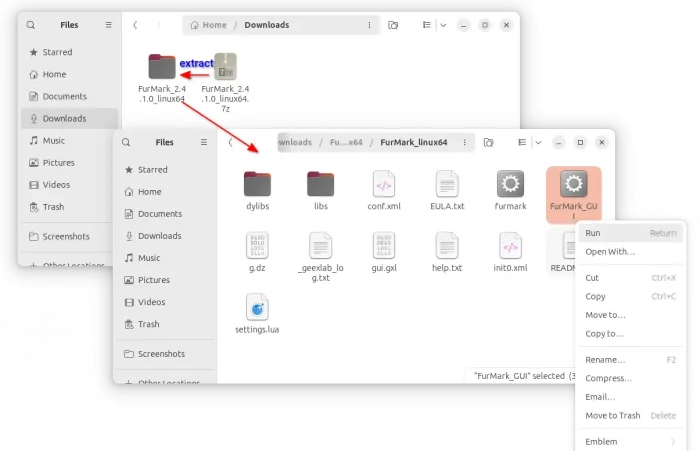Open hamburger menu in back Files window

(x=108, y=25)
